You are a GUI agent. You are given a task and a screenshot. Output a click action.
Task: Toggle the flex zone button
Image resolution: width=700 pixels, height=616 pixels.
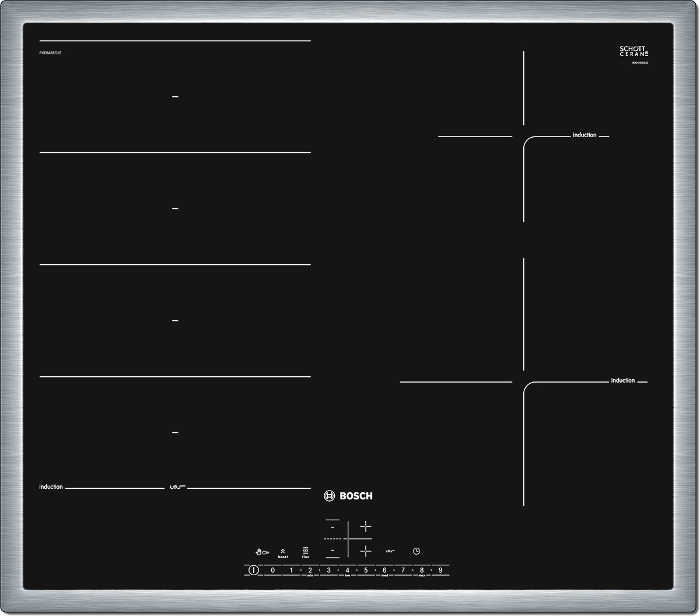(305, 552)
